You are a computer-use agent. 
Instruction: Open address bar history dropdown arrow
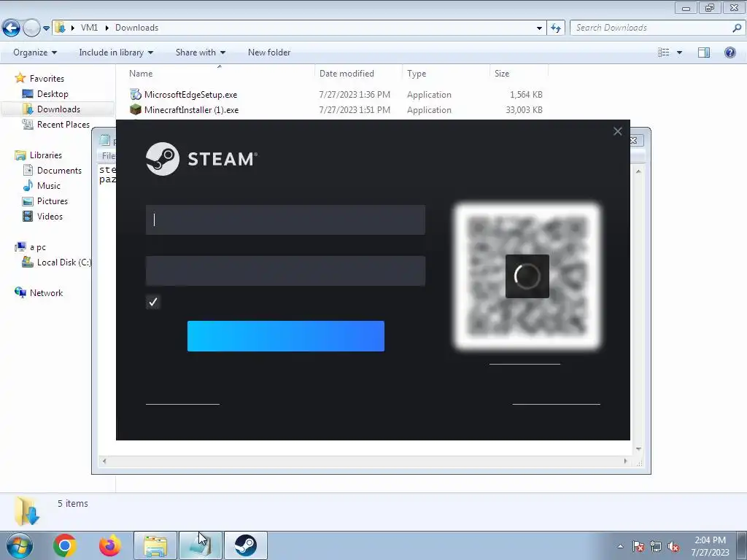click(x=539, y=28)
